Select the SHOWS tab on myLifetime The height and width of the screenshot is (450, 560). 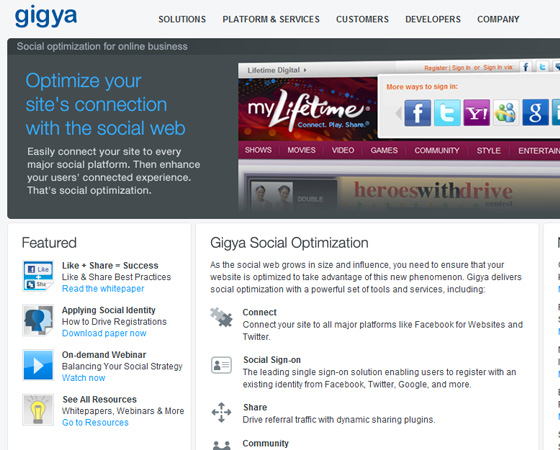(258, 150)
